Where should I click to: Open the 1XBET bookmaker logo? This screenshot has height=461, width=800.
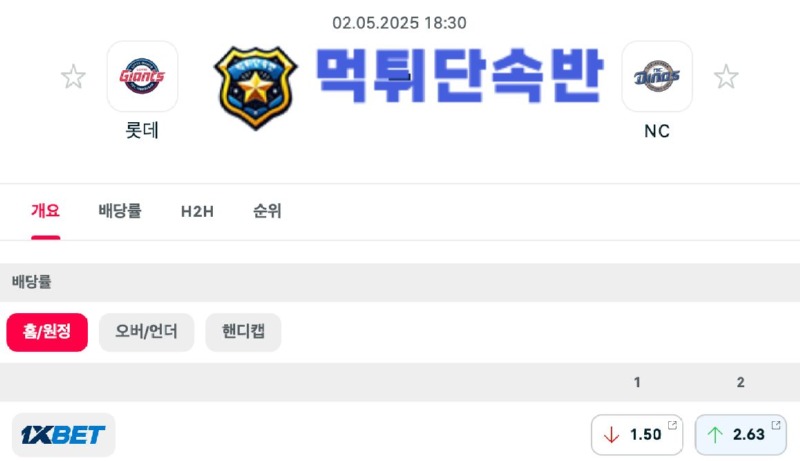(63, 435)
